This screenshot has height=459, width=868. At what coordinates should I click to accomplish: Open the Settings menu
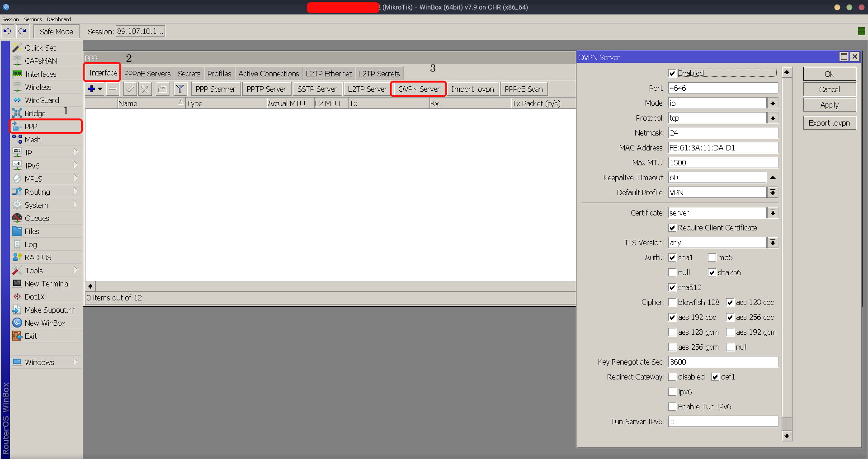click(x=33, y=19)
